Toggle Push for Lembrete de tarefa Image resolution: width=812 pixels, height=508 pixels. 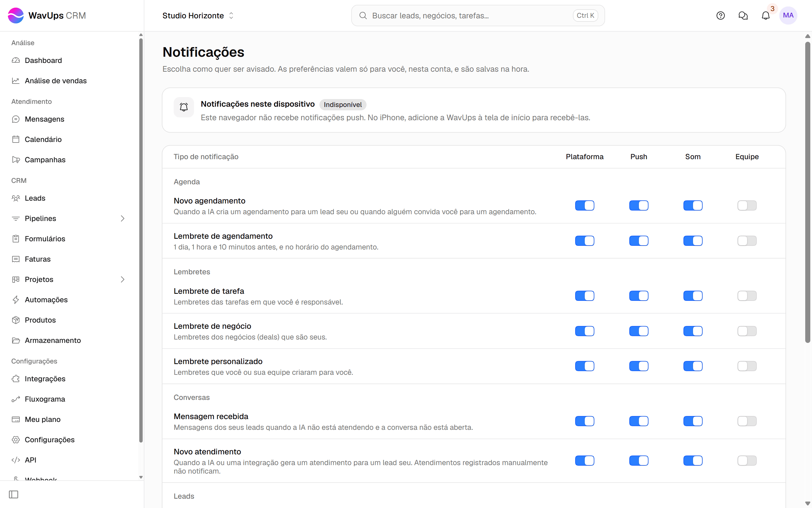pos(639,296)
